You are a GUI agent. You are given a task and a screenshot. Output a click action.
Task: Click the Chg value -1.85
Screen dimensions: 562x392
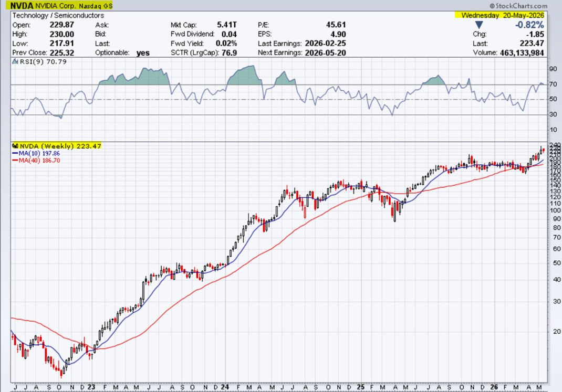pyautogui.click(x=535, y=34)
